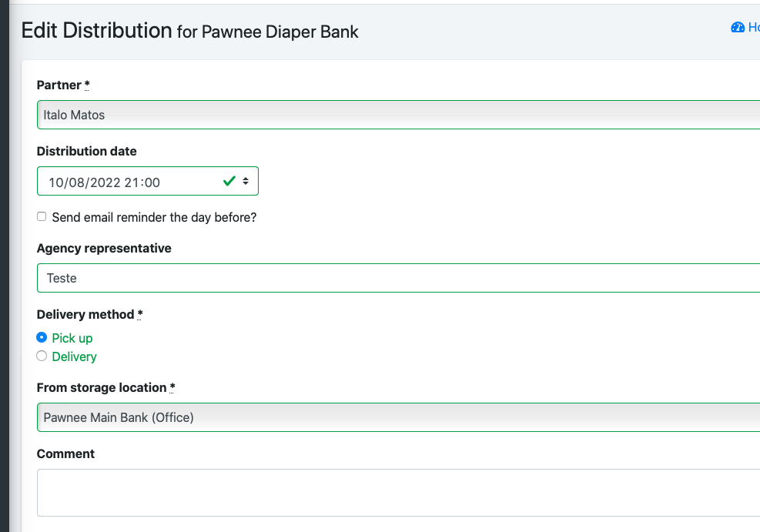760x532 pixels.
Task: Select the Pick up radio button
Action: [x=42, y=337]
